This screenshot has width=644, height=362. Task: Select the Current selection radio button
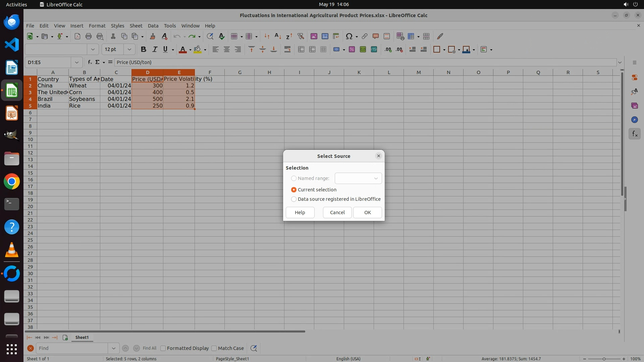(x=294, y=190)
